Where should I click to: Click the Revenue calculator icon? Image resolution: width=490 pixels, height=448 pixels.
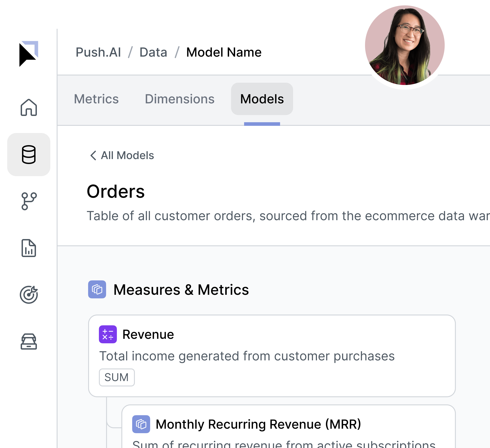tap(108, 334)
